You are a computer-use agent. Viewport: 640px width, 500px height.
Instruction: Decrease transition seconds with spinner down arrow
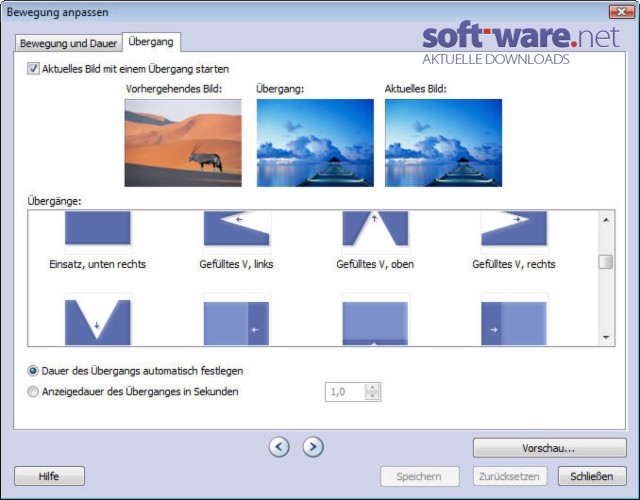pos(372,396)
